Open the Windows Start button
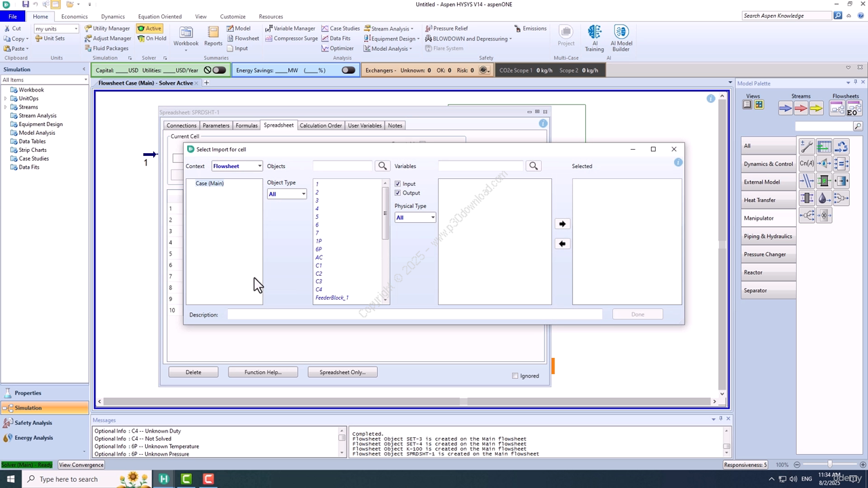868x488 pixels. [x=12, y=479]
